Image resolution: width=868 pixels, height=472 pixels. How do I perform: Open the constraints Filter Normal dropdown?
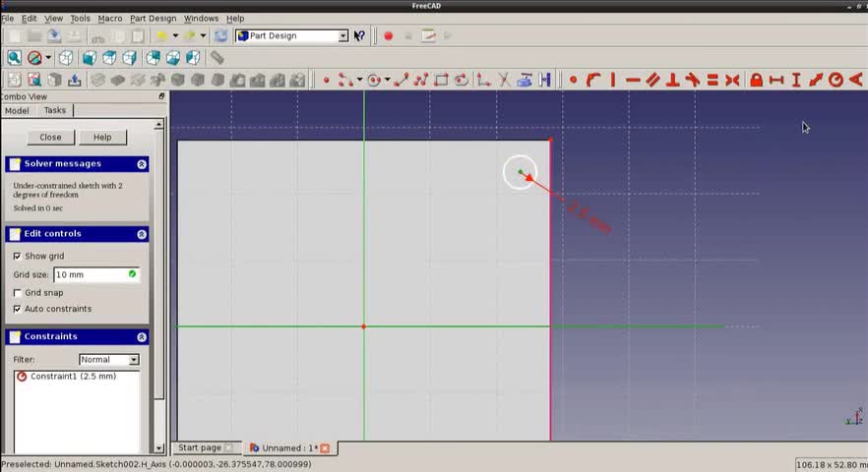tap(109, 360)
